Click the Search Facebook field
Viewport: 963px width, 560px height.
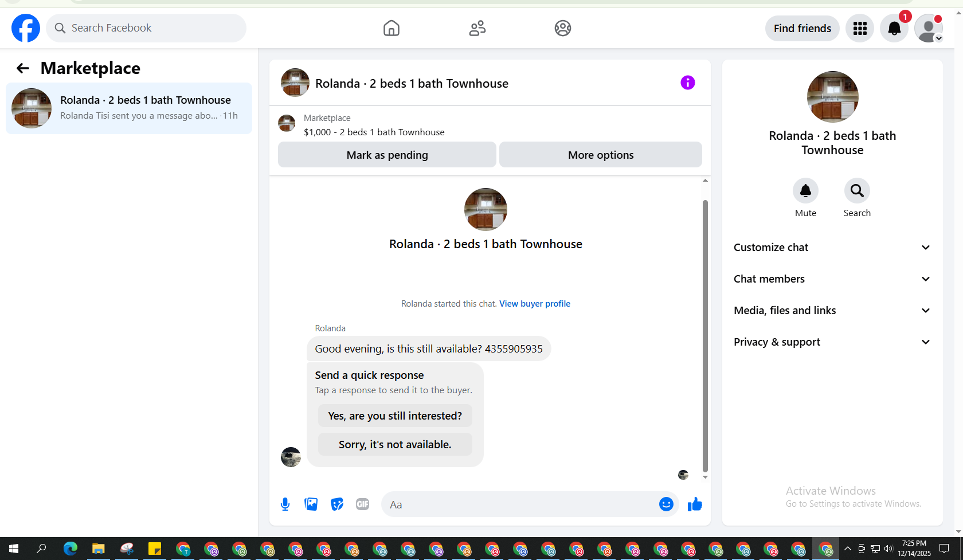[146, 28]
